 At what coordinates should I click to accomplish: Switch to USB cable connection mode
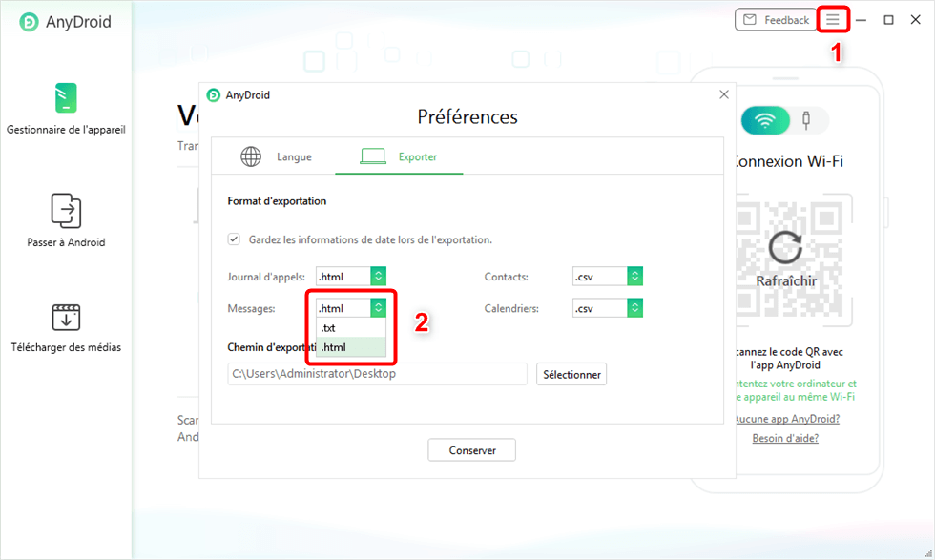tap(807, 120)
